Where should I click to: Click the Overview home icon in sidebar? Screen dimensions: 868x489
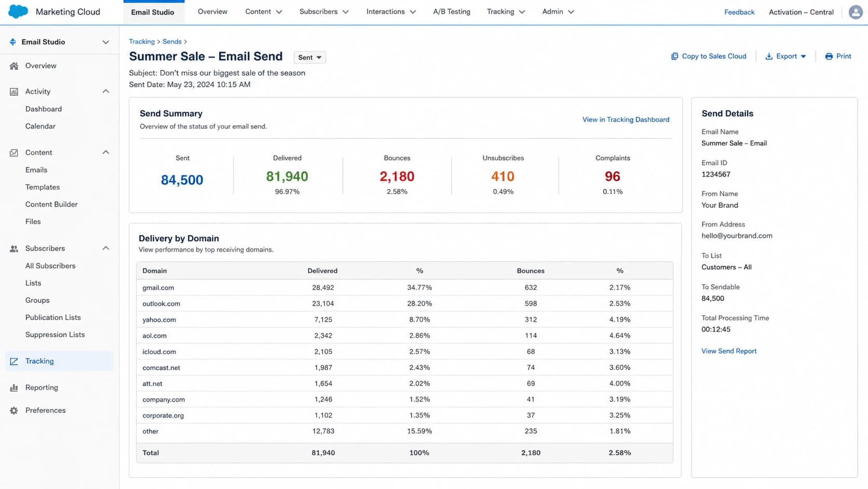pyautogui.click(x=14, y=66)
